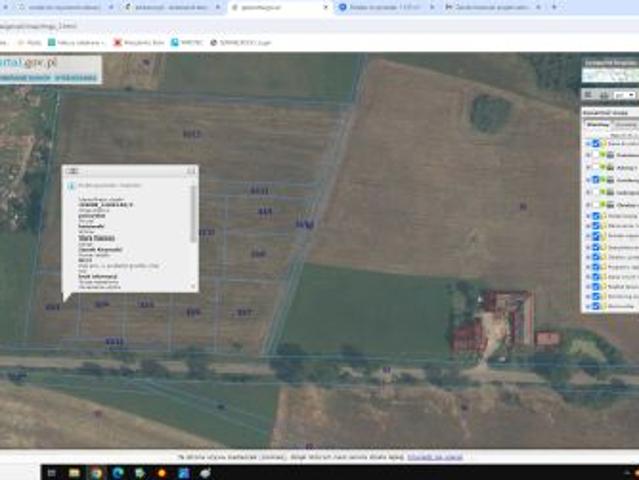Click the icon in popup title bar
This screenshot has width=639, height=480.
point(73,171)
